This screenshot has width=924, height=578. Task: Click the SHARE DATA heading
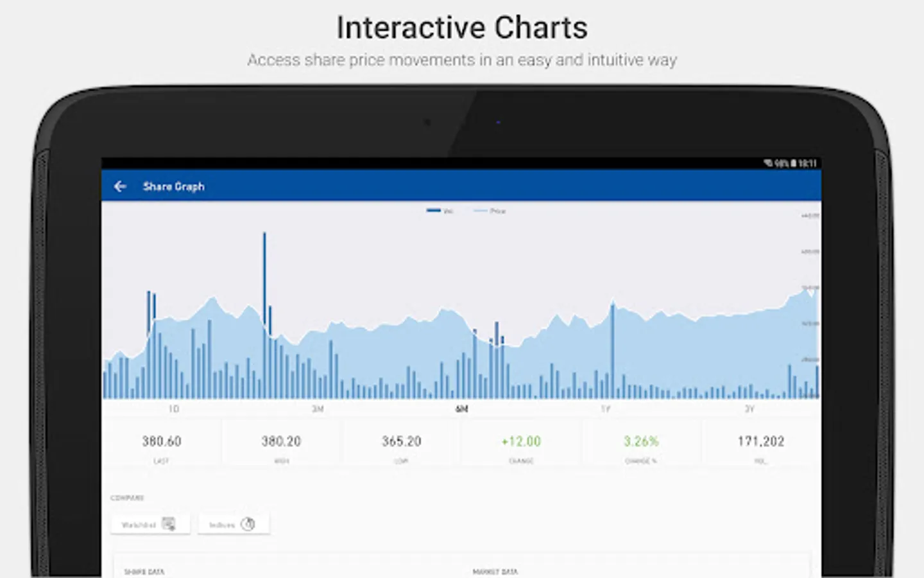click(144, 572)
